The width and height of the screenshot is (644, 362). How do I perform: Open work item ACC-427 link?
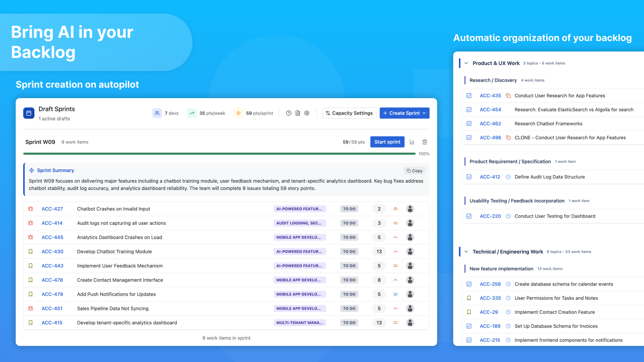52,209
